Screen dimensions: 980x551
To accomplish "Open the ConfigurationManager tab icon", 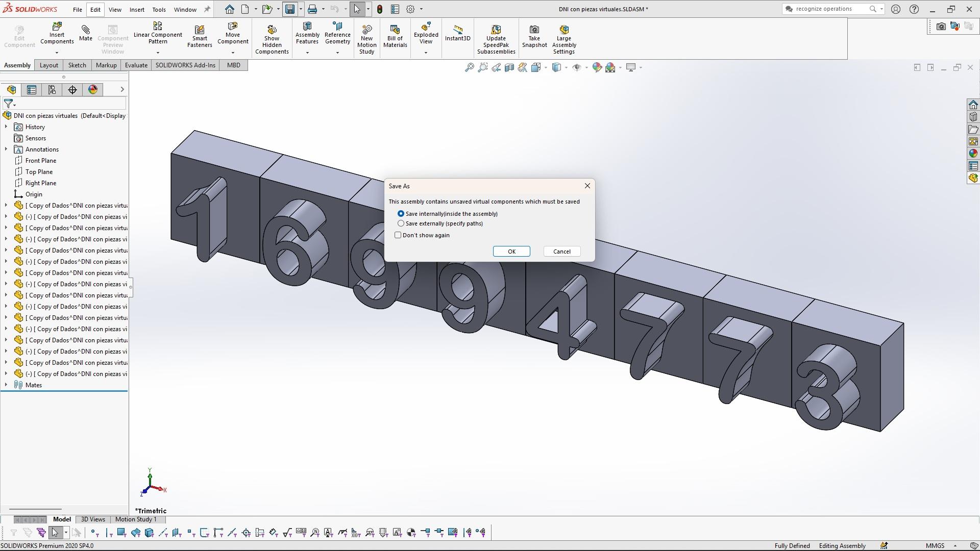I will (52, 90).
